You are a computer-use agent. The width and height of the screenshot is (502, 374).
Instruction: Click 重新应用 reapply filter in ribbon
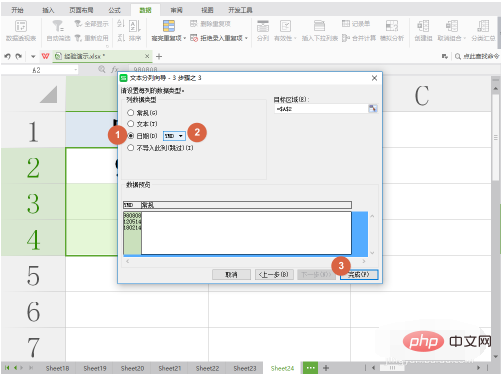point(91,38)
